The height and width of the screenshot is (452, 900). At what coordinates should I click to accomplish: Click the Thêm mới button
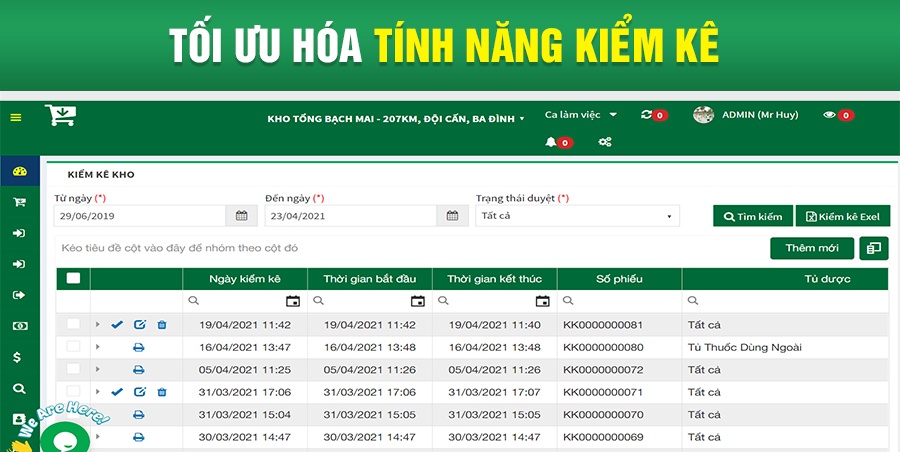[x=812, y=248]
